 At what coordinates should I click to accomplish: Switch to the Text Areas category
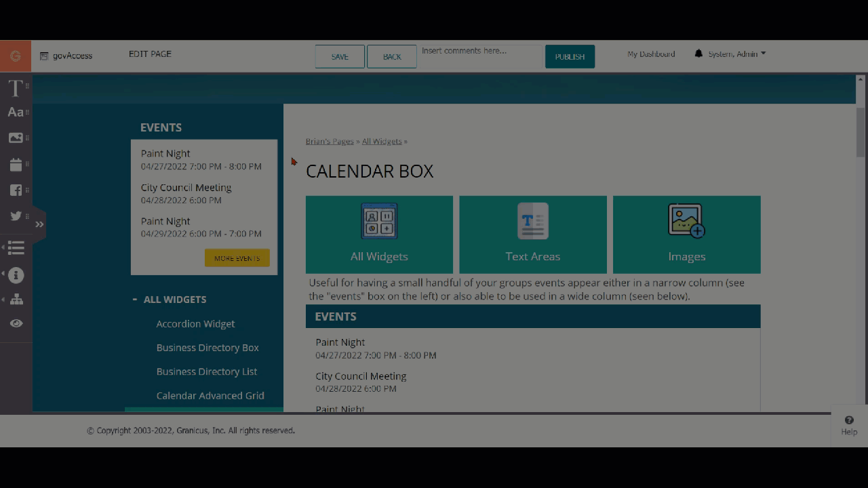(532, 234)
